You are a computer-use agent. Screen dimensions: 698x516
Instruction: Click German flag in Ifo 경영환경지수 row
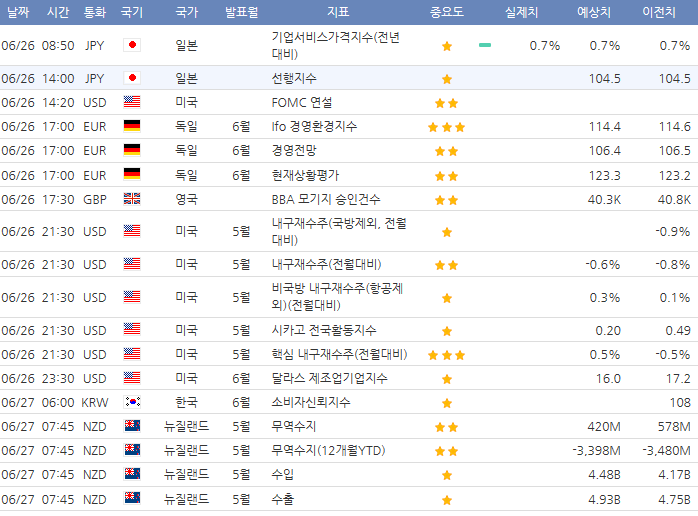click(132, 126)
